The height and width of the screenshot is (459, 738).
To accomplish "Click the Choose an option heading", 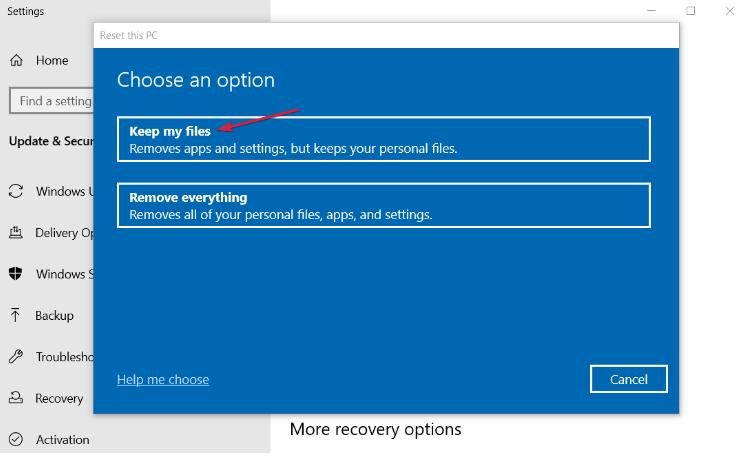I will coord(196,80).
